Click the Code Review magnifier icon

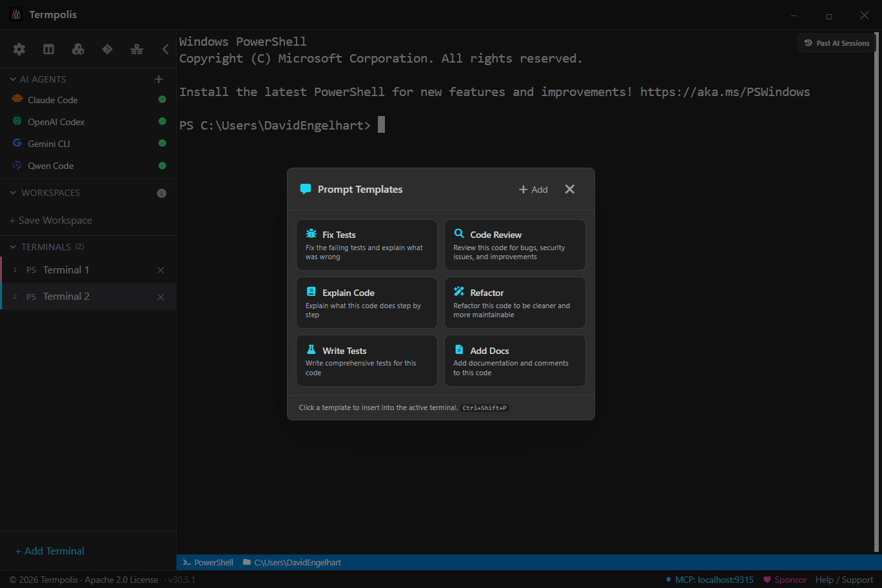459,233
